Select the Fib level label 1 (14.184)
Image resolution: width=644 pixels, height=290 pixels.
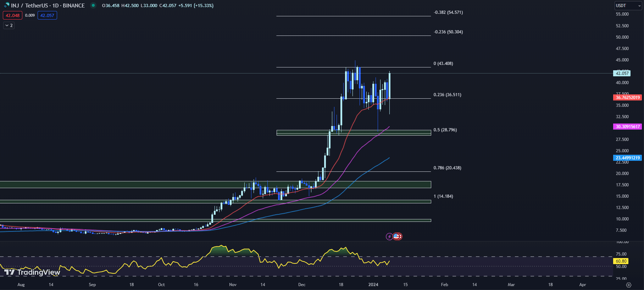tap(443, 196)
